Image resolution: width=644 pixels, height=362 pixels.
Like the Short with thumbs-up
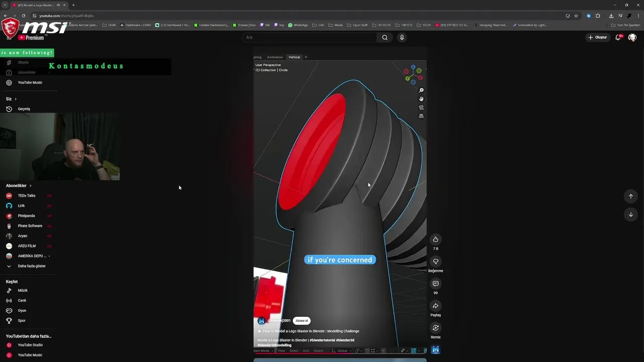pyautogui.click(x=436, y=239)
